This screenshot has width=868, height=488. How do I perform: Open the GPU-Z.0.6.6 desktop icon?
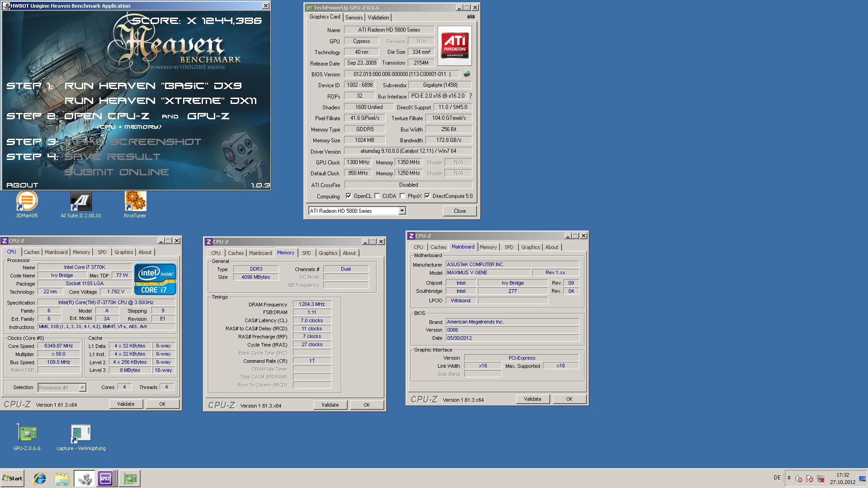click(27, 437)
